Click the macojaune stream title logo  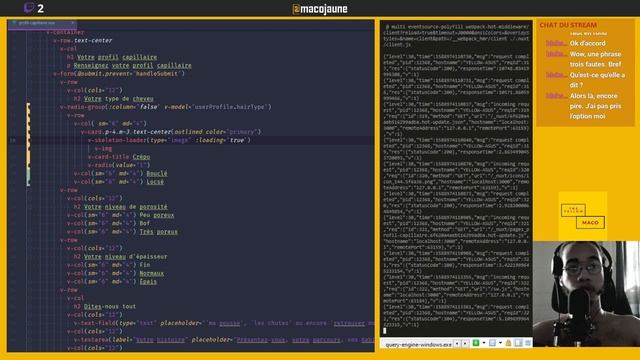[320, 9]
